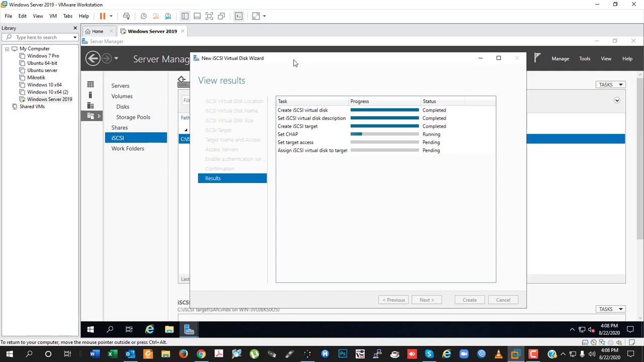Open the Server Manager Tools menu

[585, 59]
